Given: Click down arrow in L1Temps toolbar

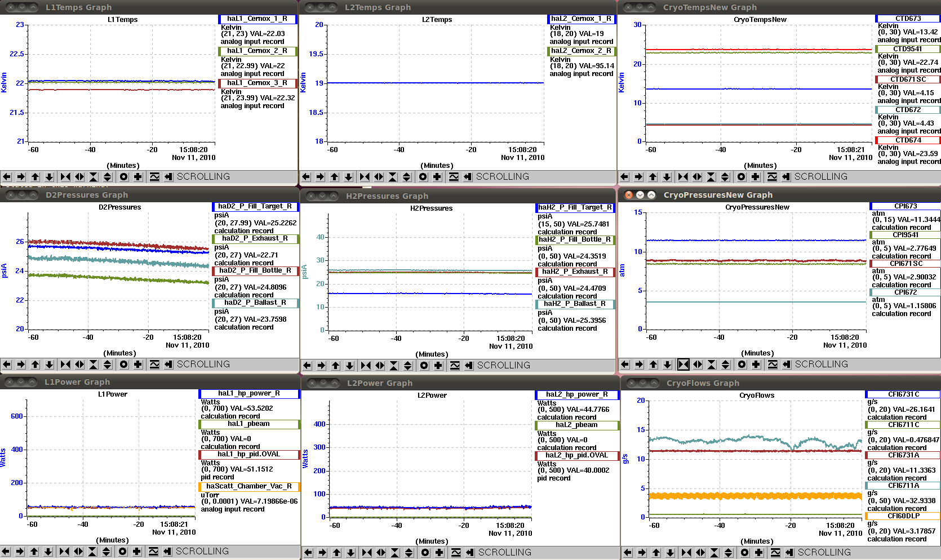Looking at the screenshot, I should [x=49, y=177].
